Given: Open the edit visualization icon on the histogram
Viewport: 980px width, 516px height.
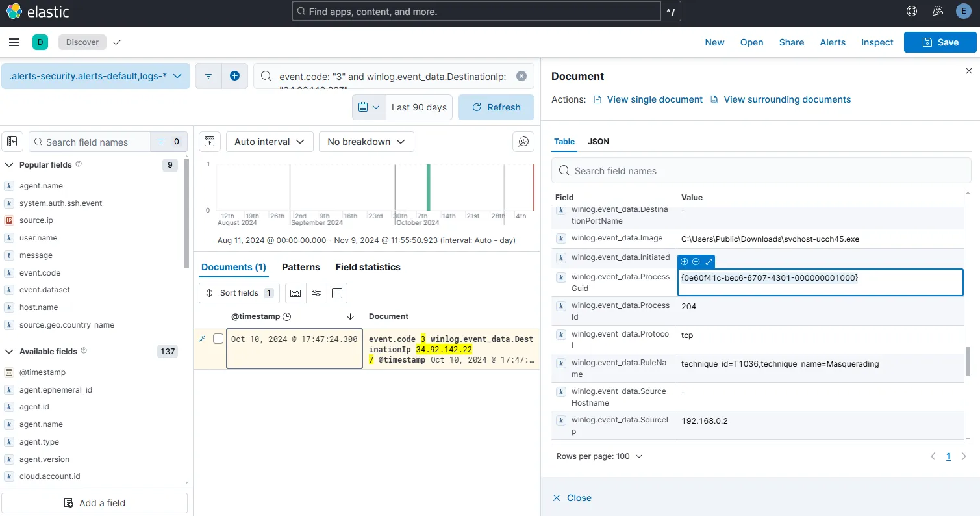Looking at the screenshot, I should coord(523,141).
